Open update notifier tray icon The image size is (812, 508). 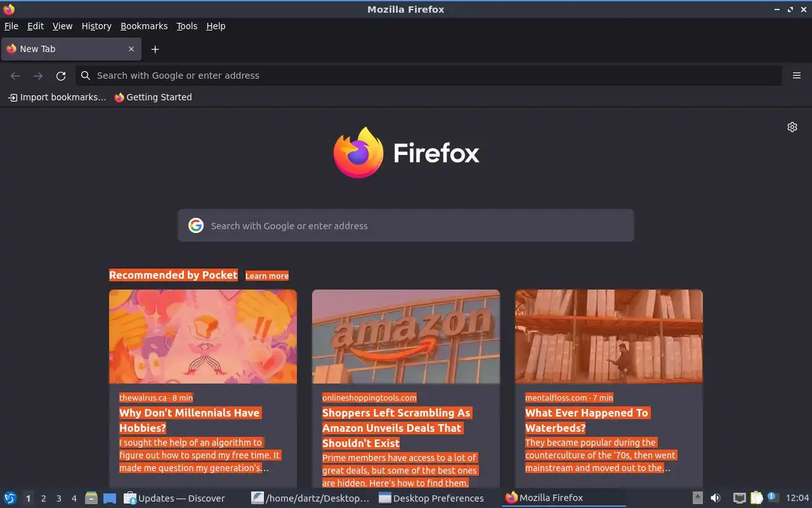[x=773, y=497]
